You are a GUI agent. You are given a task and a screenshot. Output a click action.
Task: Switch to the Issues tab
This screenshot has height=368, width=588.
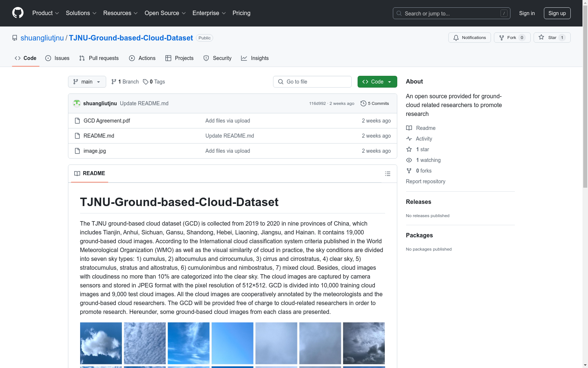pos(57,58)
